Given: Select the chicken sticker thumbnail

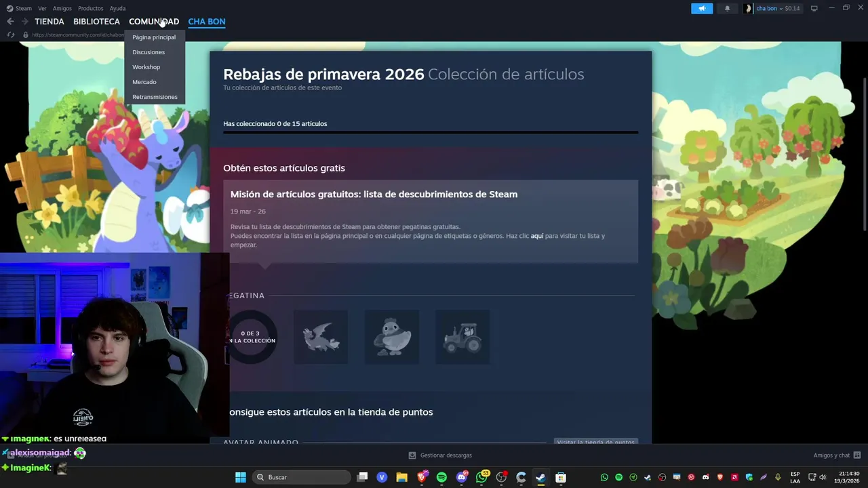Looking at the screenshot, I should pos(392,337).
